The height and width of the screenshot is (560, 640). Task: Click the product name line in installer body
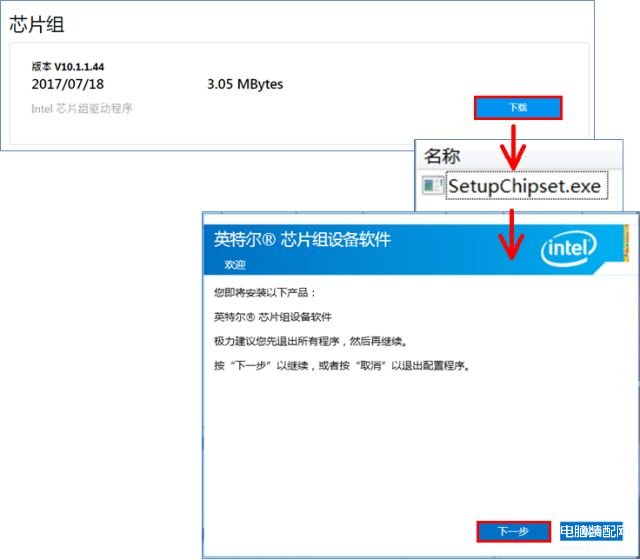tap(273, 317)
